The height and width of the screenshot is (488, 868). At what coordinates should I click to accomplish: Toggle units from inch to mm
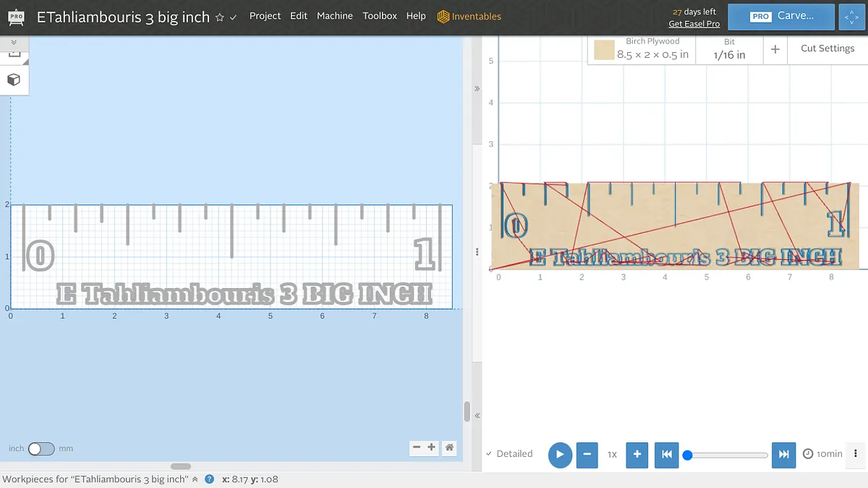pyautogui.click(x=41, y=449)
